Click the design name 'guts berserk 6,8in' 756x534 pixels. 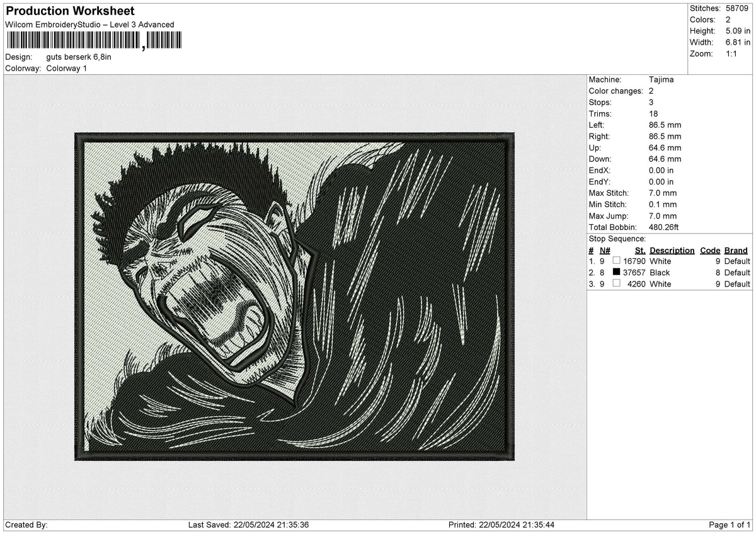[x=79, y=57]
